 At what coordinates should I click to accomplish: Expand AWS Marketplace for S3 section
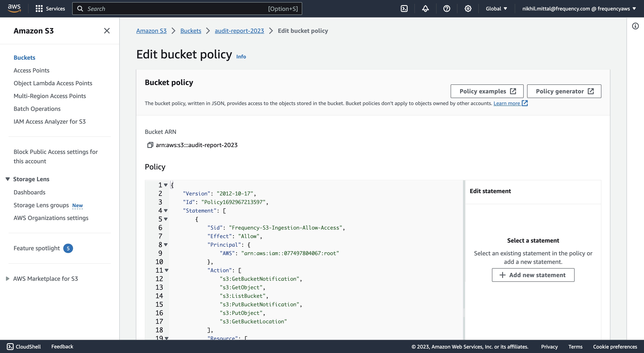[x=7, y=279]
